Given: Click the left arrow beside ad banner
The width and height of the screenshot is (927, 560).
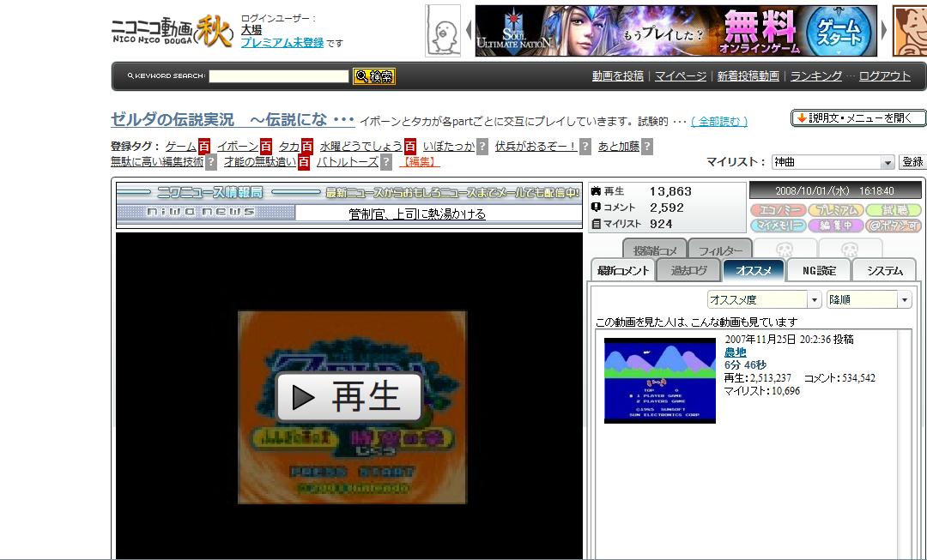Looking at the screenshot, I should point(469,29).
